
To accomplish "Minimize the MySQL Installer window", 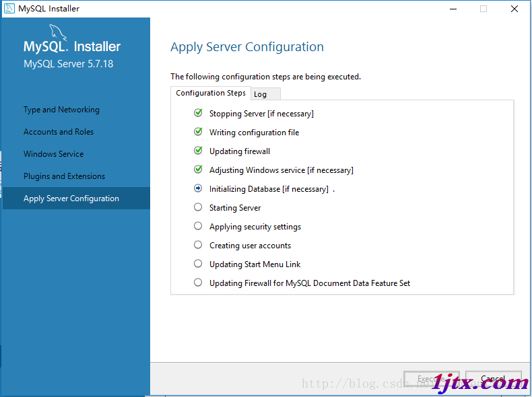I will [x=453, y=9].
